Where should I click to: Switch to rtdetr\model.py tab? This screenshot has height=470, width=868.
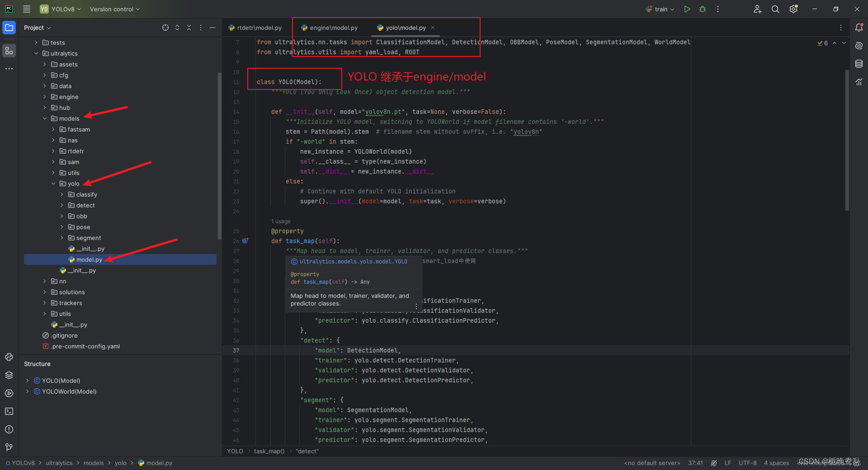pyautogui.click(x=255, y=28)
